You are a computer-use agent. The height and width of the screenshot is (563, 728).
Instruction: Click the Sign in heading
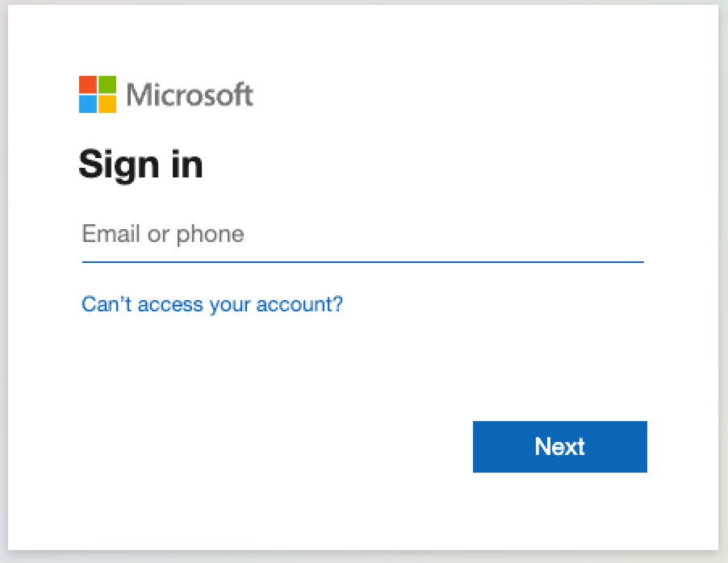[141, 165]
